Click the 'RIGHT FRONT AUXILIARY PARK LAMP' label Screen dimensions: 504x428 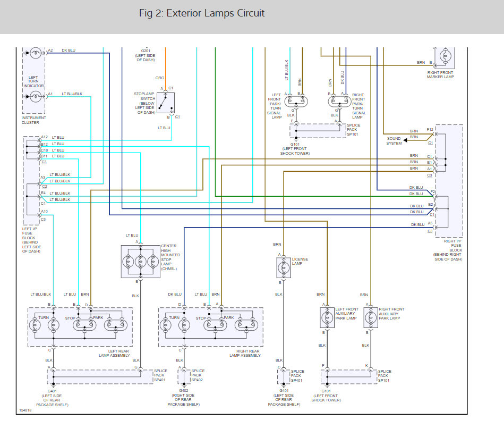click(391, 314)
